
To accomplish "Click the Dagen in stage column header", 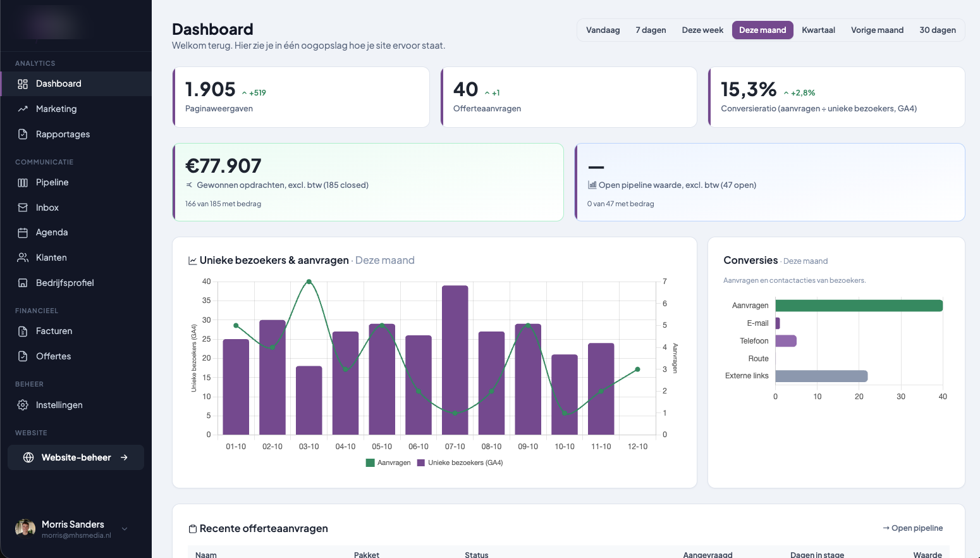I will [817, 555].
